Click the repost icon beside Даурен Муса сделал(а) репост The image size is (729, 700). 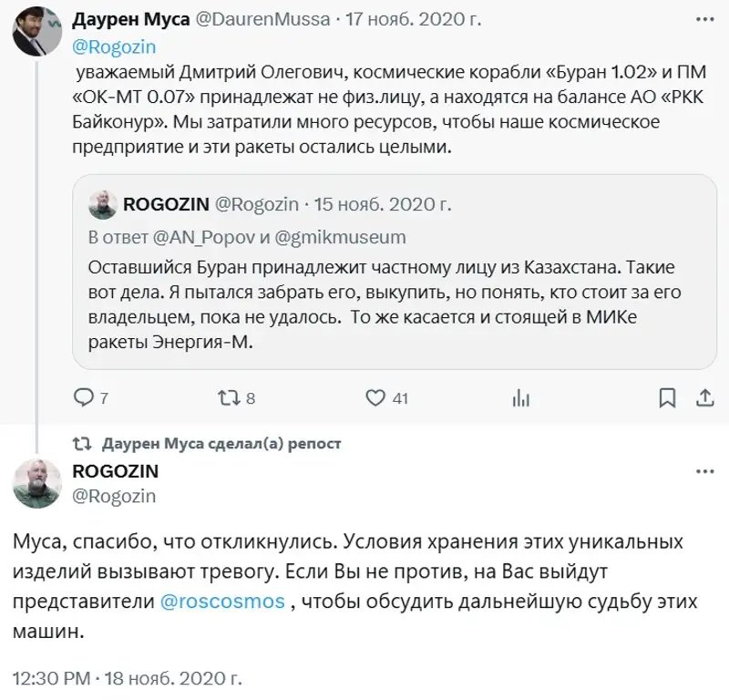82,444
